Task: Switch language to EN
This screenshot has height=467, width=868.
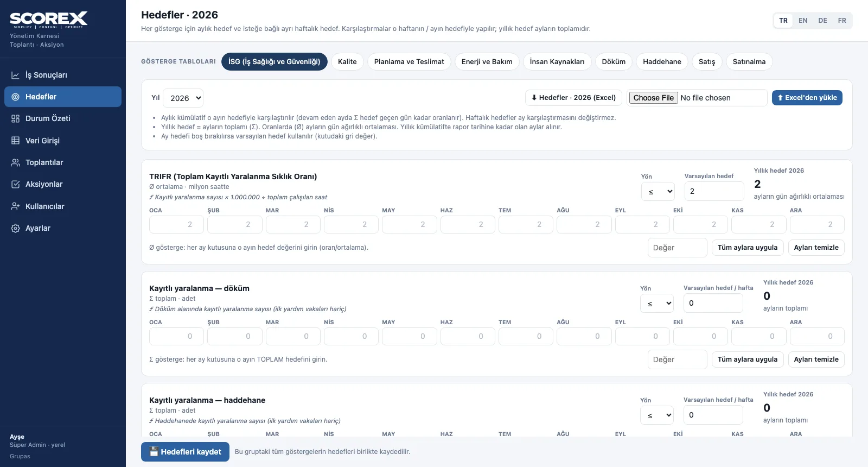Action: click(x=803, y=21)
